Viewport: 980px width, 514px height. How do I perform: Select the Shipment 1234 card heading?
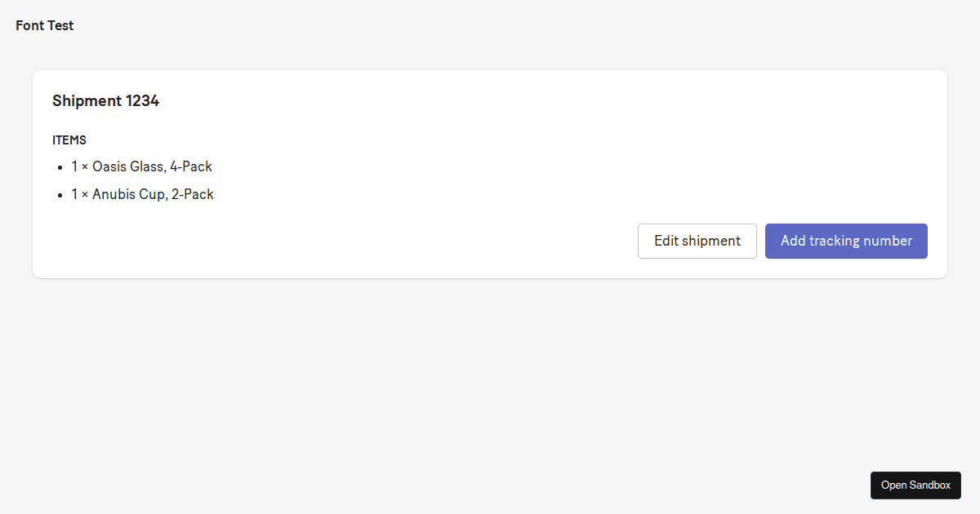105,101
